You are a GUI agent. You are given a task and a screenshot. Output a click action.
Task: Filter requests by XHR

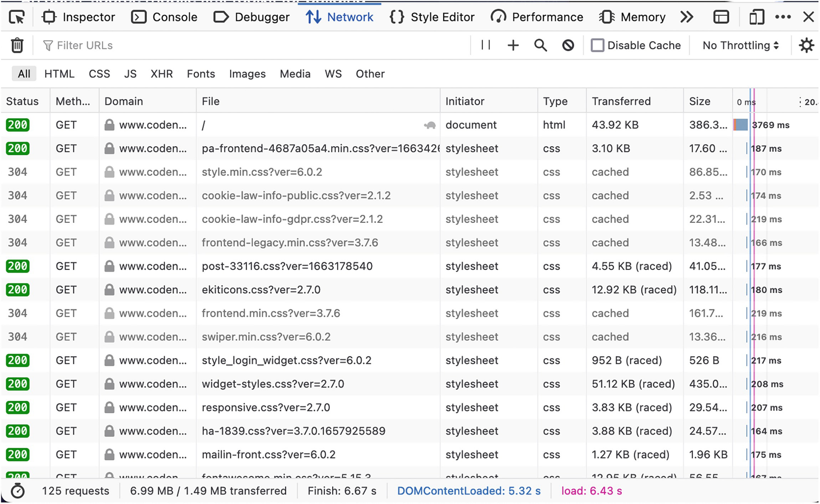162,74
